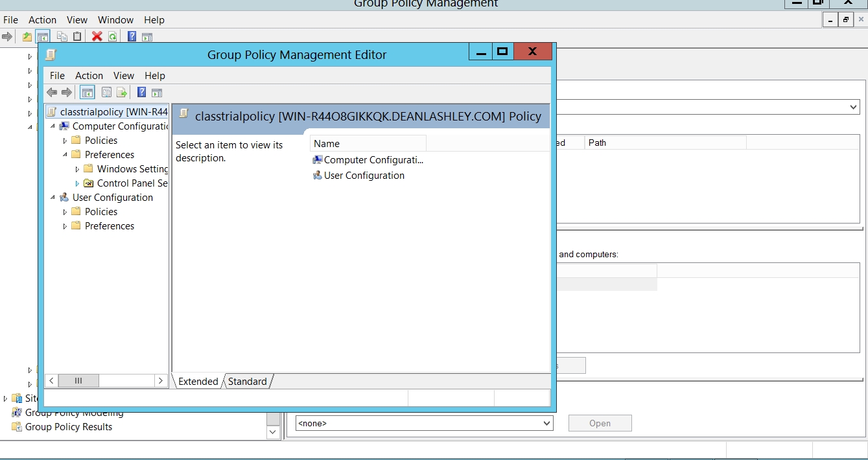Viewport: 868px width, 460px height.
Task: Select Computer Configuration in the Editor tree
Action: tap(120, 126)
